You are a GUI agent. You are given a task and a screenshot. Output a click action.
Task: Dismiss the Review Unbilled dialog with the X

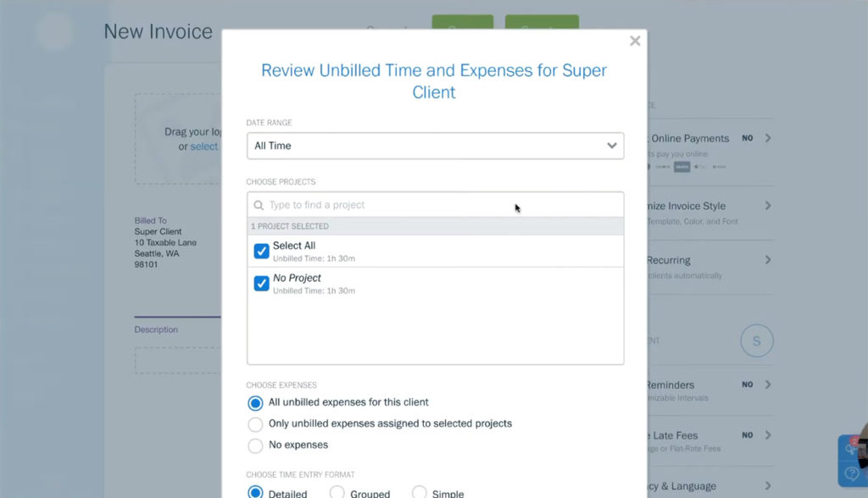tap(635, 40)
